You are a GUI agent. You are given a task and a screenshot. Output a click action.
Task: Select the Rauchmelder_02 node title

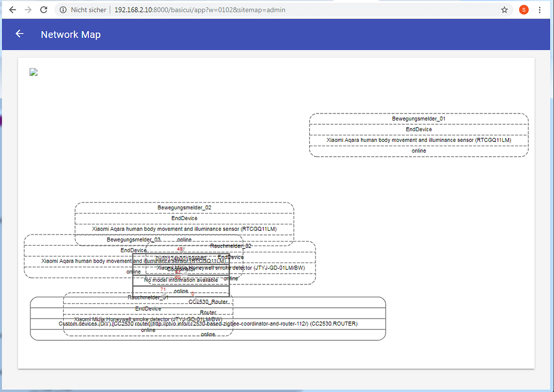[x=231, y=246]
